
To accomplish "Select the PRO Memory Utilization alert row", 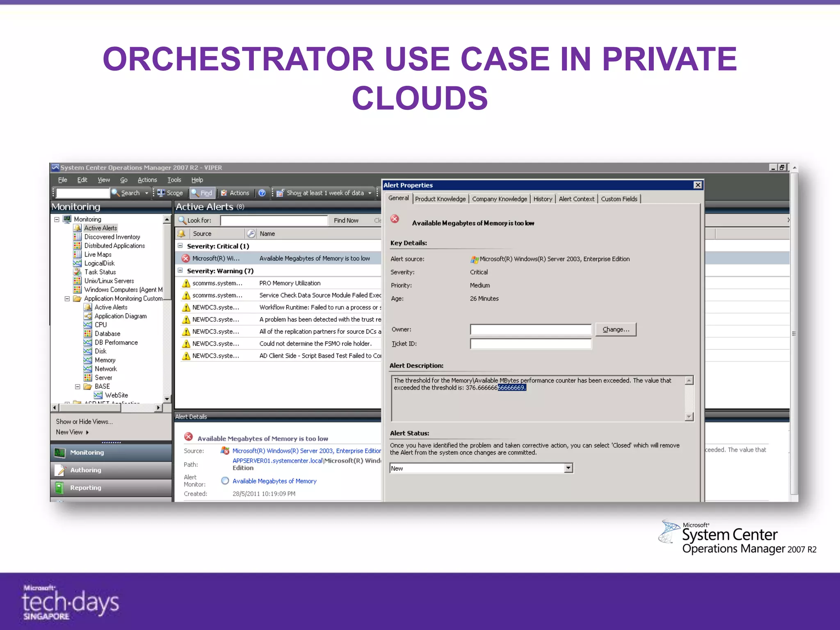I will point(290,283).
